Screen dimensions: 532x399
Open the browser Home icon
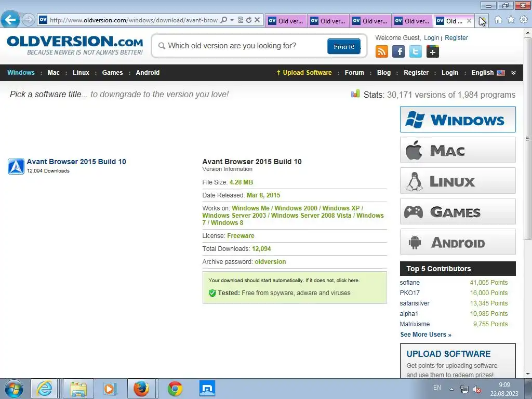coord(498,20)
